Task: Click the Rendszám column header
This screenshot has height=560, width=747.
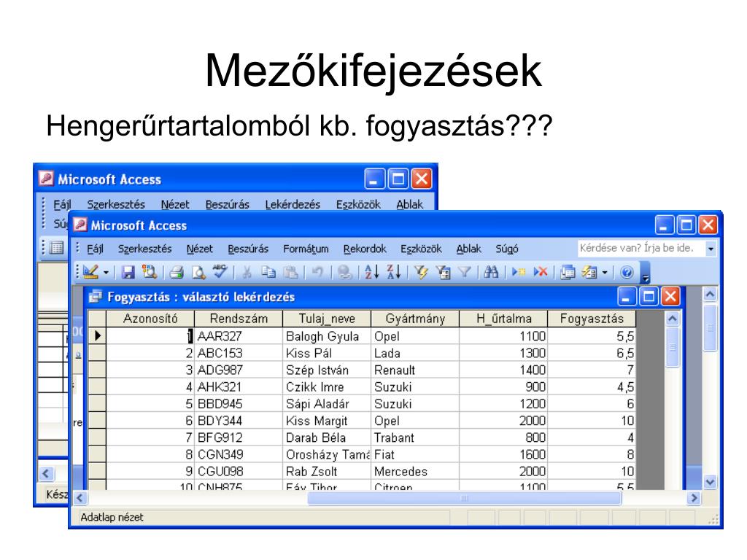Action: tap(239, 319)
